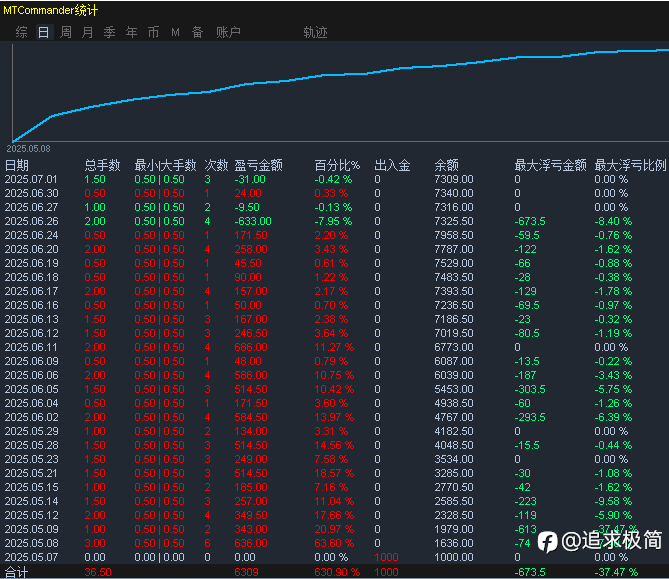The width and height of the screenshot is (669, 579).
Task: Click deposit 1000 on 2025.05.07 row
Action: coord(386,557)
